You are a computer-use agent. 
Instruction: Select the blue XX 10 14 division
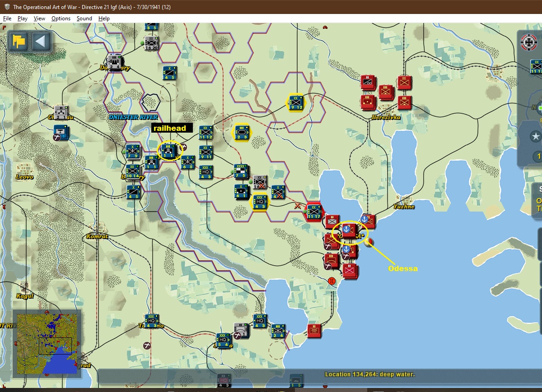133,171
